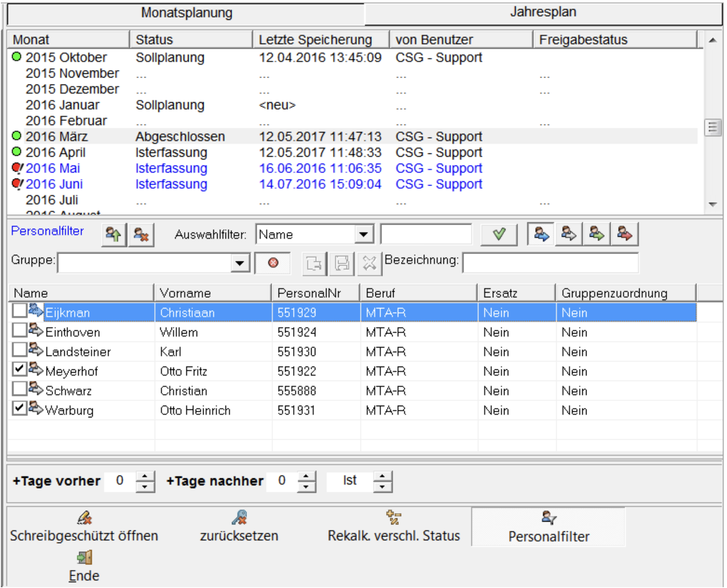Click the person with green up-arrow icon
This screenshot has height=588, width=727.
[x=113, y=235]
